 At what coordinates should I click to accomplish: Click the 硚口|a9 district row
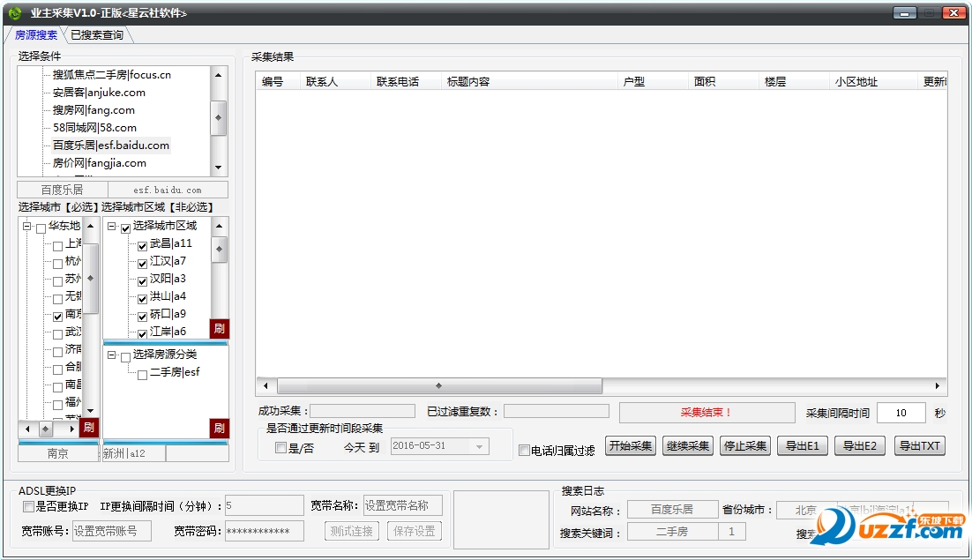(x=168, y=314)
